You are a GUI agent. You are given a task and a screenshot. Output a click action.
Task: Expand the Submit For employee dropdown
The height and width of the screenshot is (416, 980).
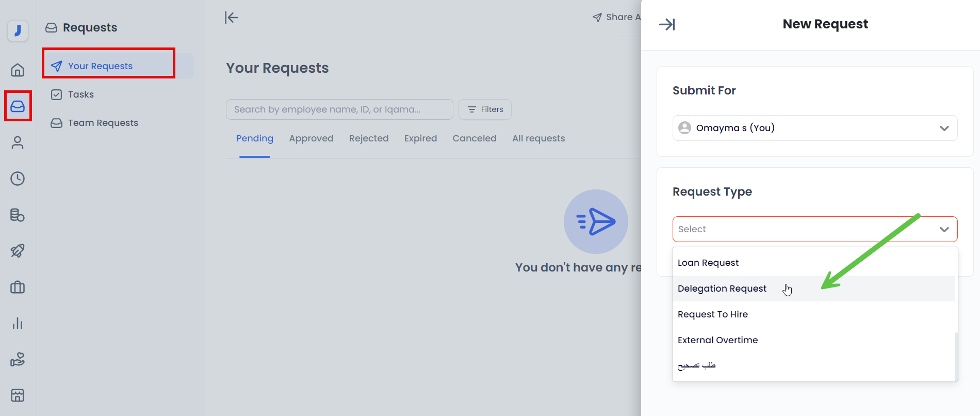(x=814, y=128)
